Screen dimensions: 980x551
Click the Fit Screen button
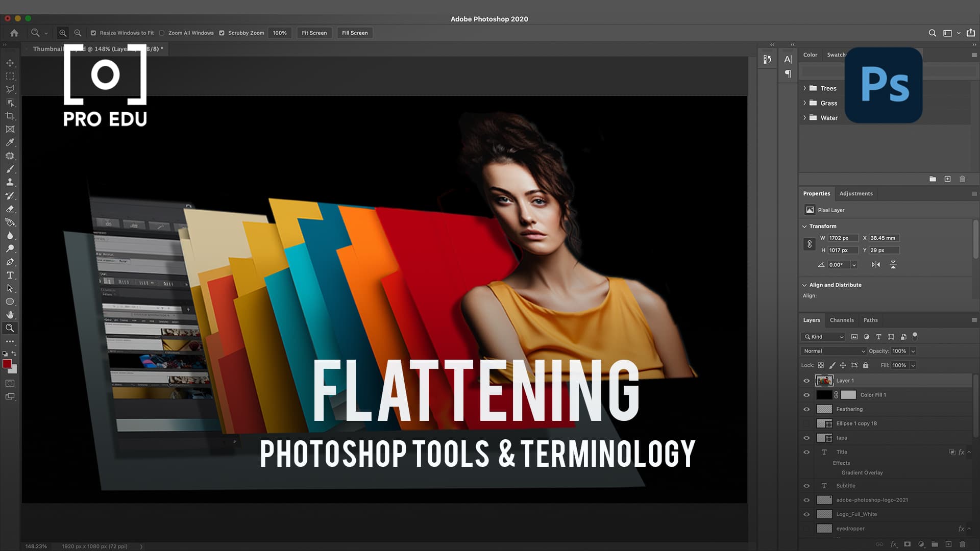(x=314, y=32)
